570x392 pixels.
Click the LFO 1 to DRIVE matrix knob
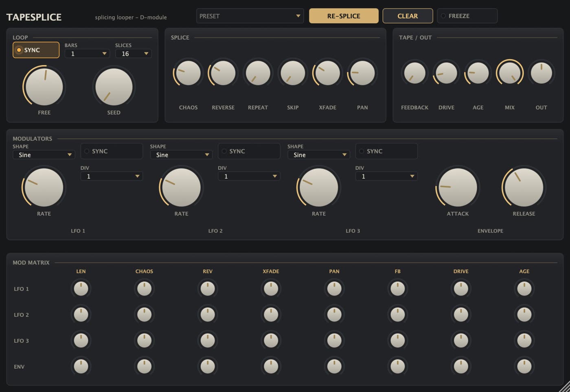pos(461,289)
